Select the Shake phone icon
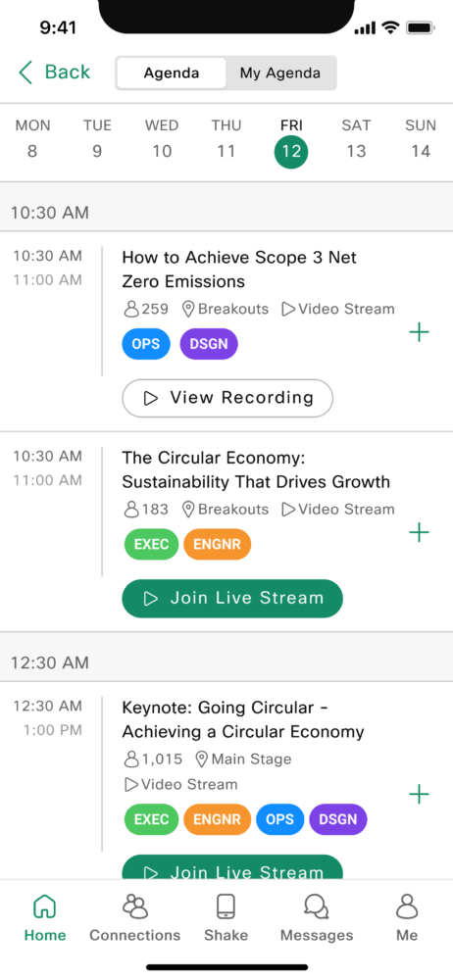This screenshot has width=453, height=980. (226, 906)
